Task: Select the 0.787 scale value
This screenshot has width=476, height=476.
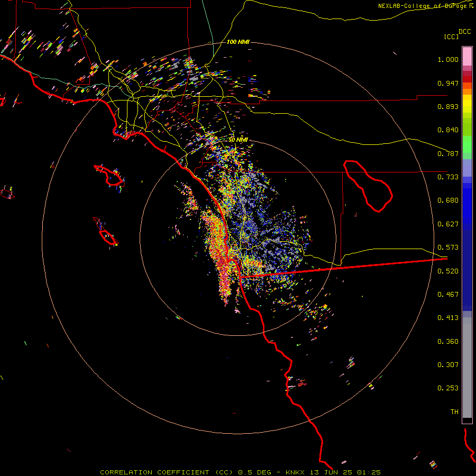Action: pyautogui.click(x=448, y=153)
